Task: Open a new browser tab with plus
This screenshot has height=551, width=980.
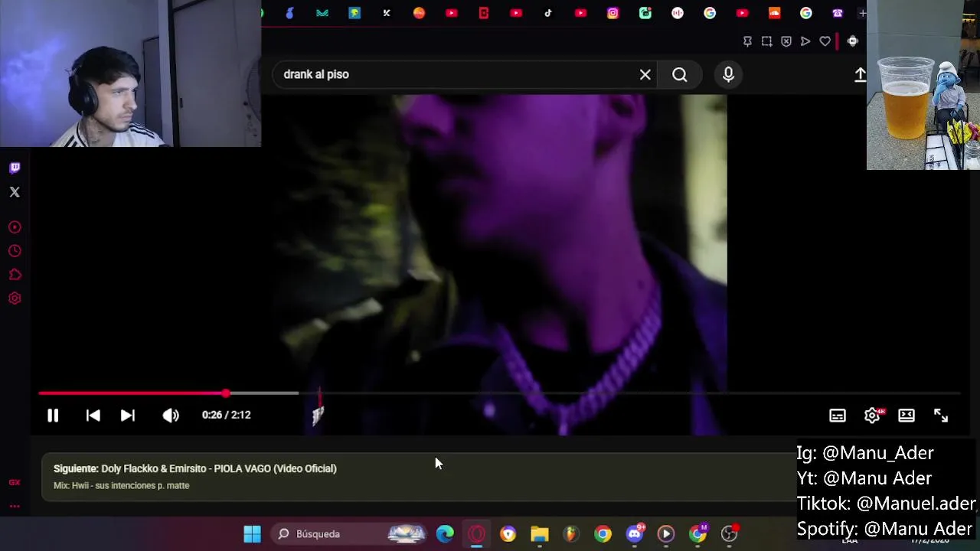Action: pyautogui.click(x=862, y=13)
